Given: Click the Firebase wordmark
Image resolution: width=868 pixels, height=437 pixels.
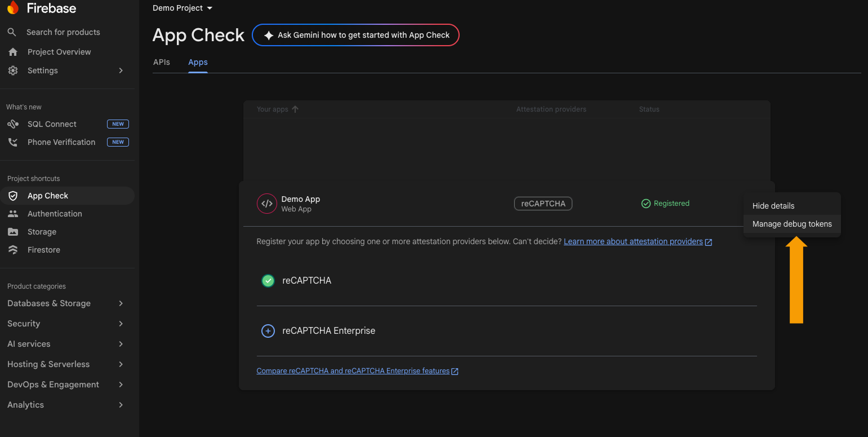Looking at the screenshot, I should coord(51,8).
